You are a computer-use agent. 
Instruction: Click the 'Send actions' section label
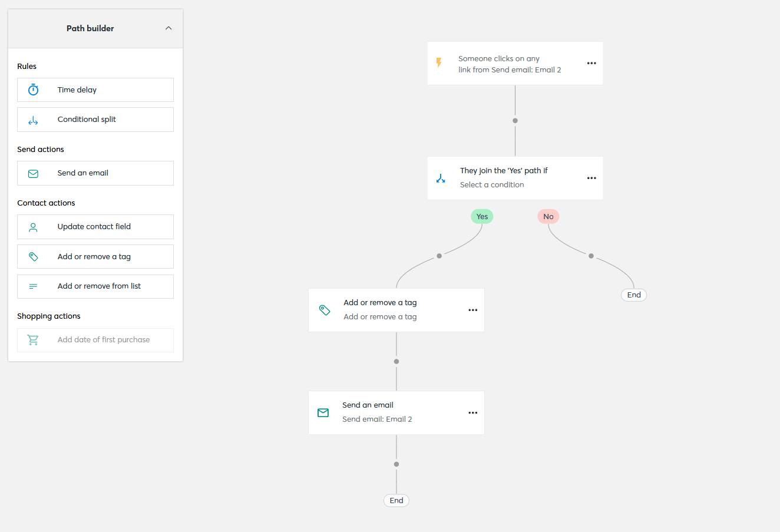coord(41,150)
